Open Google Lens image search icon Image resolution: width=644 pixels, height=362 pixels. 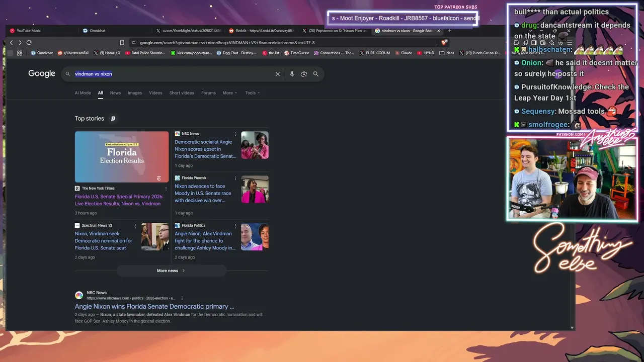coord(304,74)
